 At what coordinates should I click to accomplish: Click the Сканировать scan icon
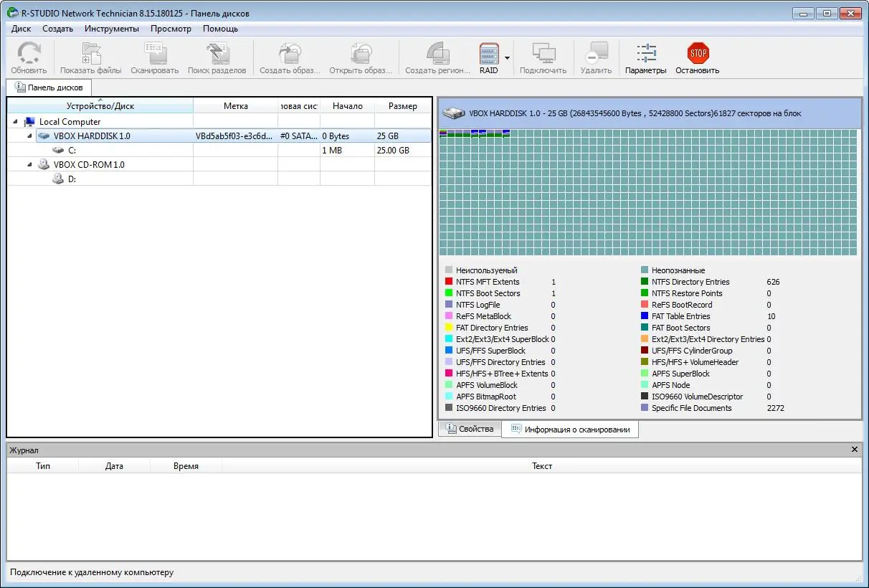(154, 54)
